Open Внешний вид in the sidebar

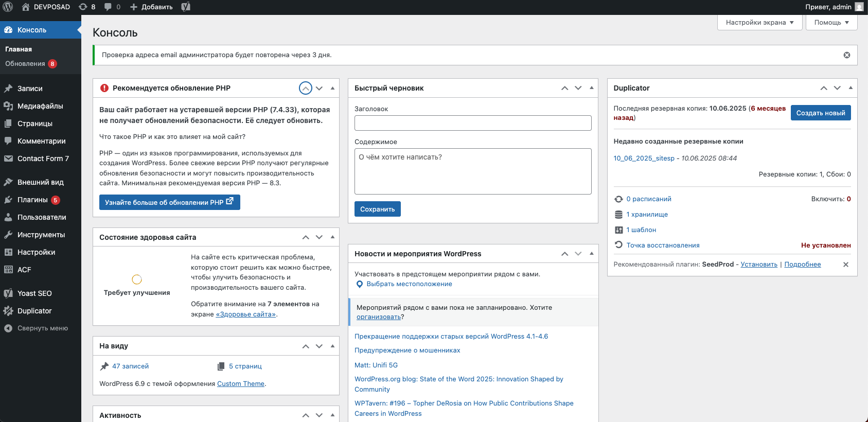(x=41, y=182)
